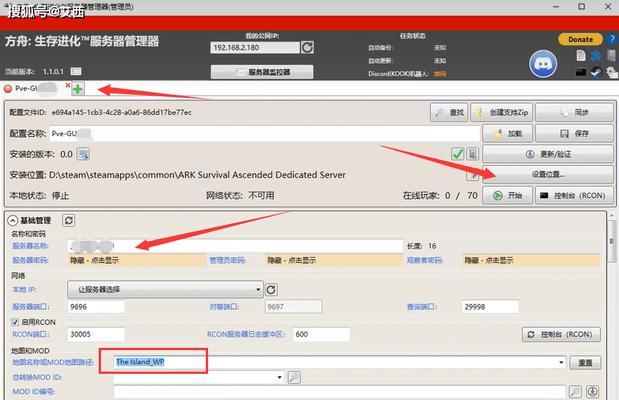Click the map name field The Island_WP
This screenshot has width=619, height=400.
coord(340,362)
